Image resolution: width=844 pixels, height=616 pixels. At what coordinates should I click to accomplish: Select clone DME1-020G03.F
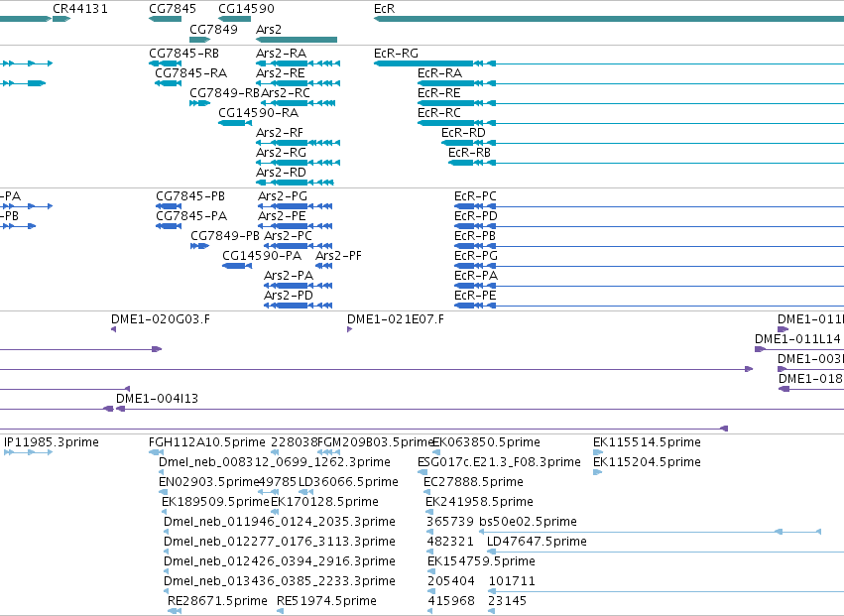(161, 319)
